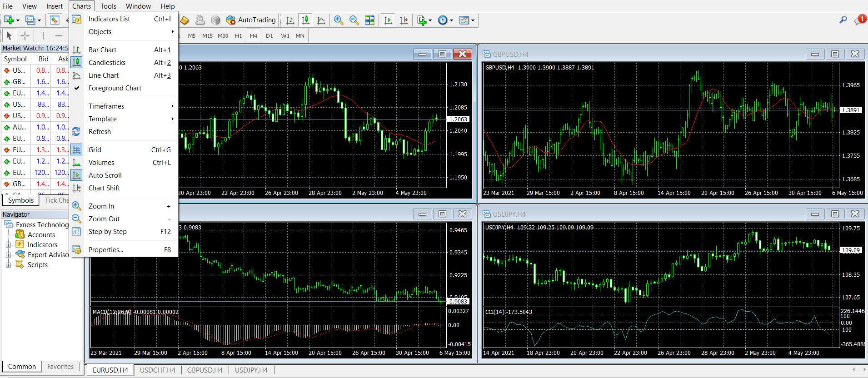This screenshot has width=868, height=378.
Task: Switch to the USDCHF,H4 chart tab
Action: tap(157, 370)
